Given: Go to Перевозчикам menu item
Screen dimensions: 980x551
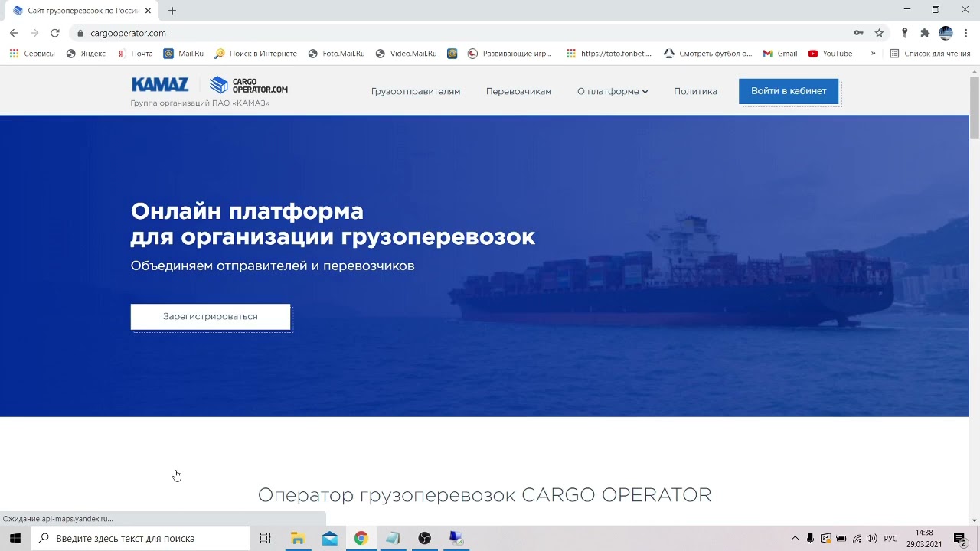Looking at the screenshot, I should coord(518,91).
